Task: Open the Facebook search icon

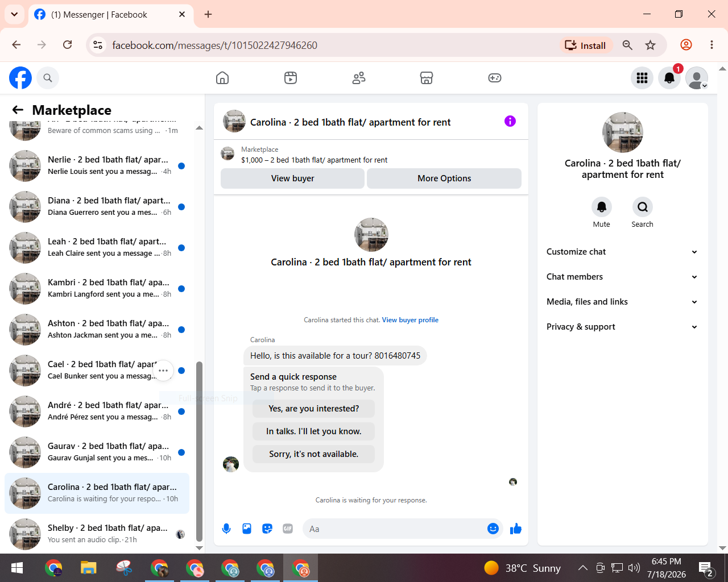Action: 48,78
